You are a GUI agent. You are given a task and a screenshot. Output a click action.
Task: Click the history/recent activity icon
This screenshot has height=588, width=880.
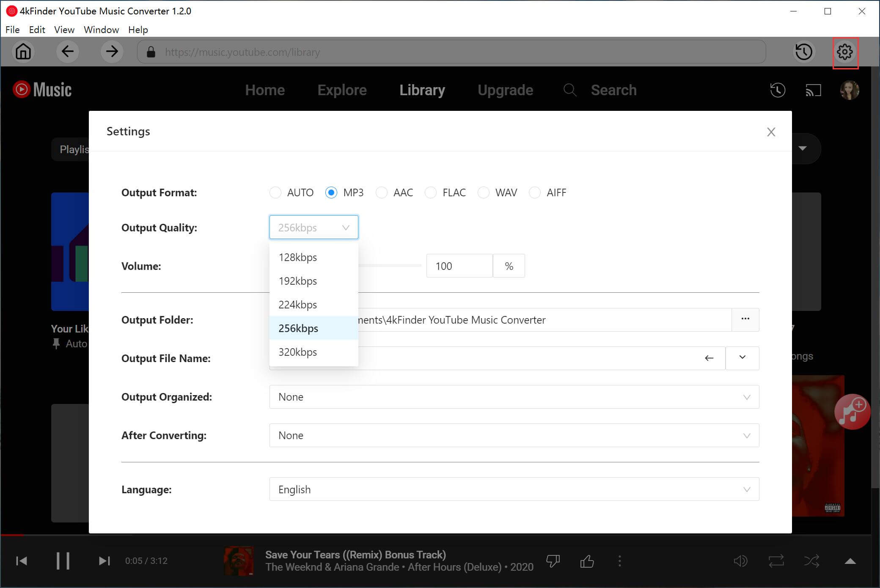[x=804, y=52]
